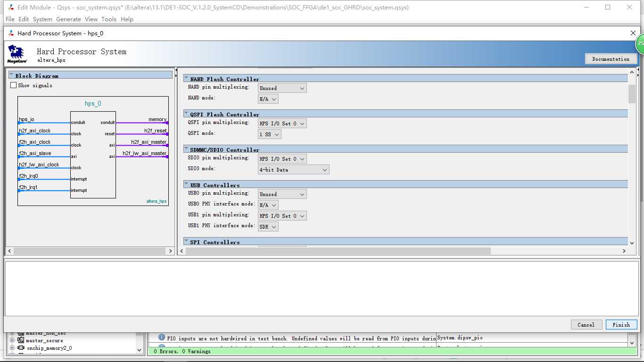
Task: Open SDIO pin multiplexing dropdown
Action: pos(282,159)
